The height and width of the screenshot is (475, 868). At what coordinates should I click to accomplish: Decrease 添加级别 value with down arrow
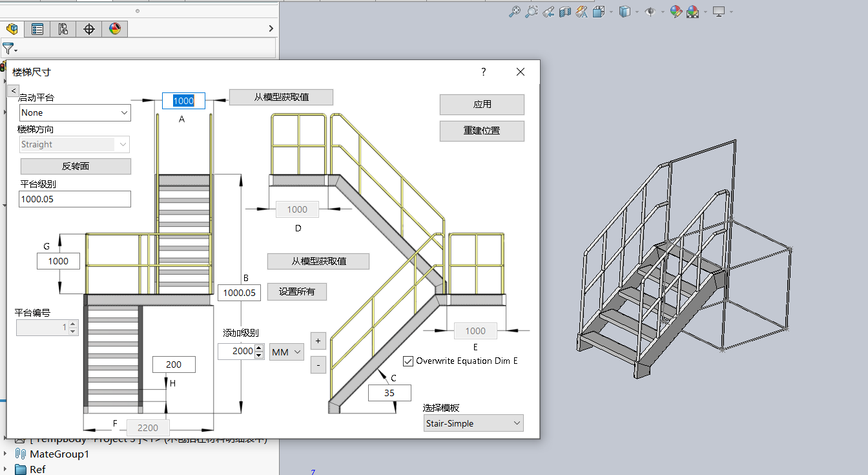coord(260,355)
